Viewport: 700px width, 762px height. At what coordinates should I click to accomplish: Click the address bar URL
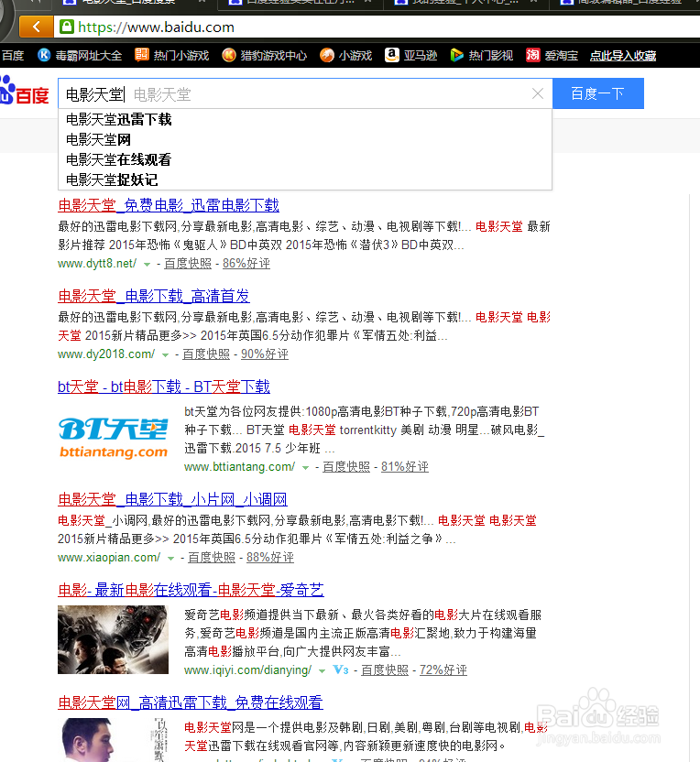pos(156,27)
